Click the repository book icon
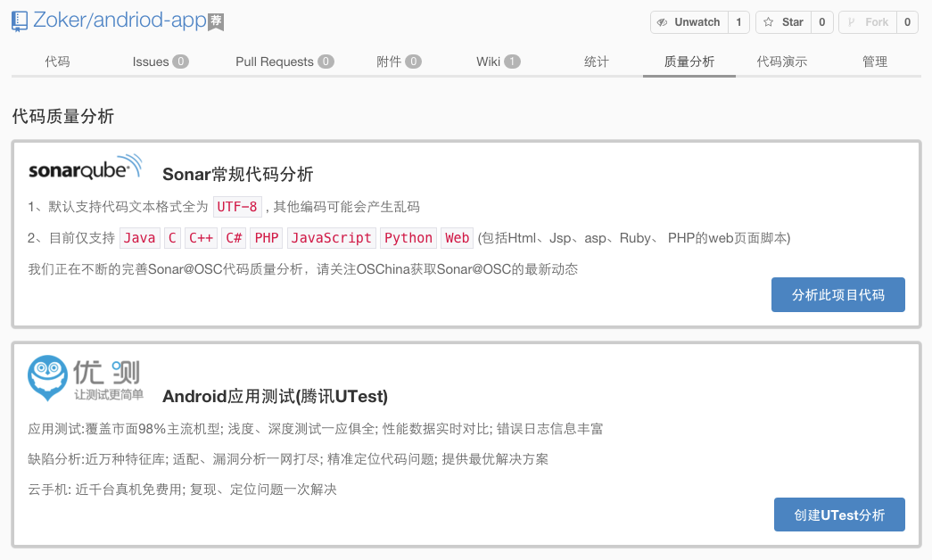Viewport: 932px width, 560px height. click(x=20, y=21)
